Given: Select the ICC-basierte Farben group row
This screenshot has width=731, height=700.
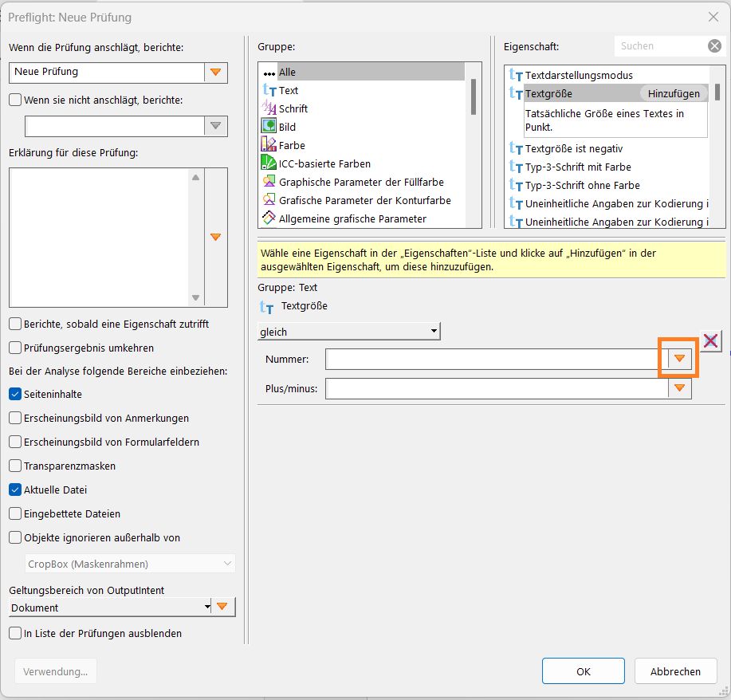Looking at the screenshot, I should [361, 163].
